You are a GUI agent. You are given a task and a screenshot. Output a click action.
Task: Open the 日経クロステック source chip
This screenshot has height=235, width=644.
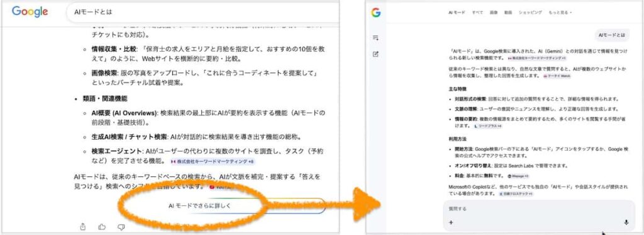coord(516,193)
